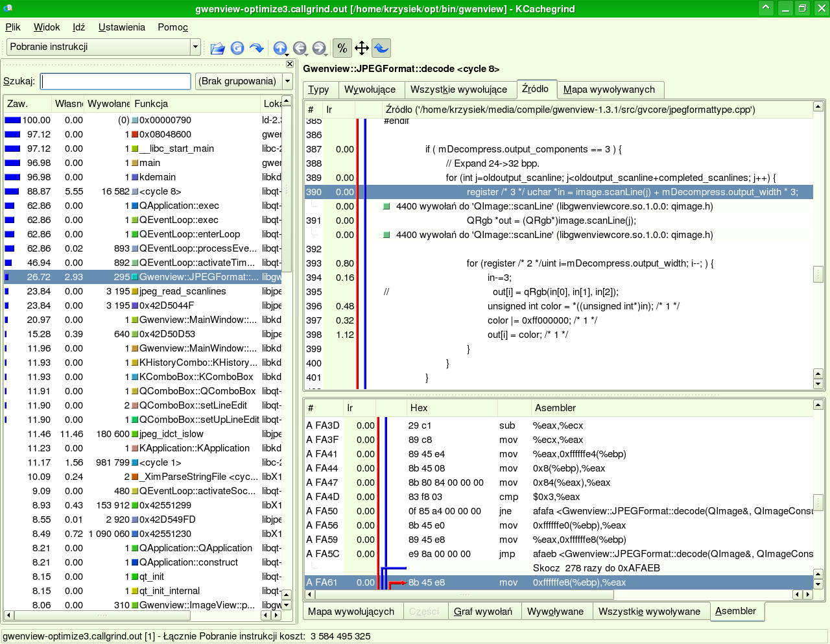The height and width of the screenshot is (644, 830).
Task: Click the Back arrow navigation icon
Action: coord(299,48)
